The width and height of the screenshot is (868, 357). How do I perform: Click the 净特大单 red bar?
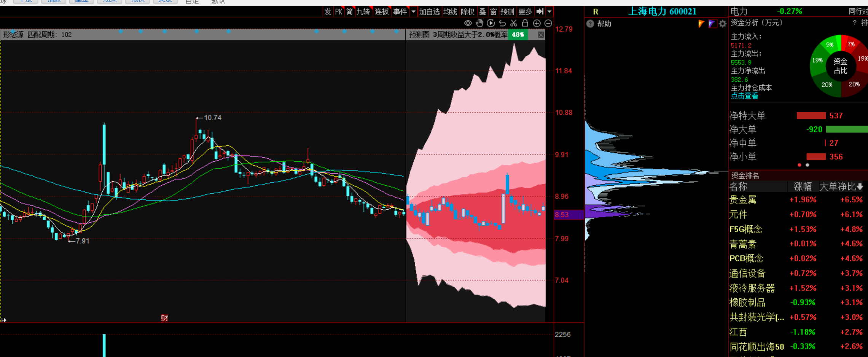click(x=811, y=115)
